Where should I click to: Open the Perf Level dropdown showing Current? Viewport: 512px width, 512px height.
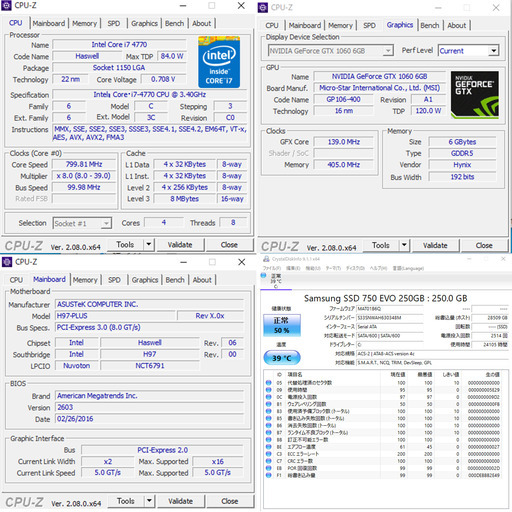[x=468, y=51]
